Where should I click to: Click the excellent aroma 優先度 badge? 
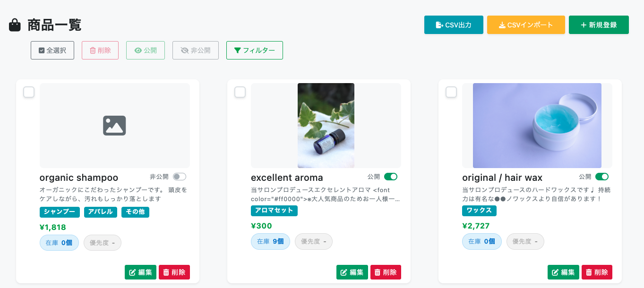click(x=314, y=241)
